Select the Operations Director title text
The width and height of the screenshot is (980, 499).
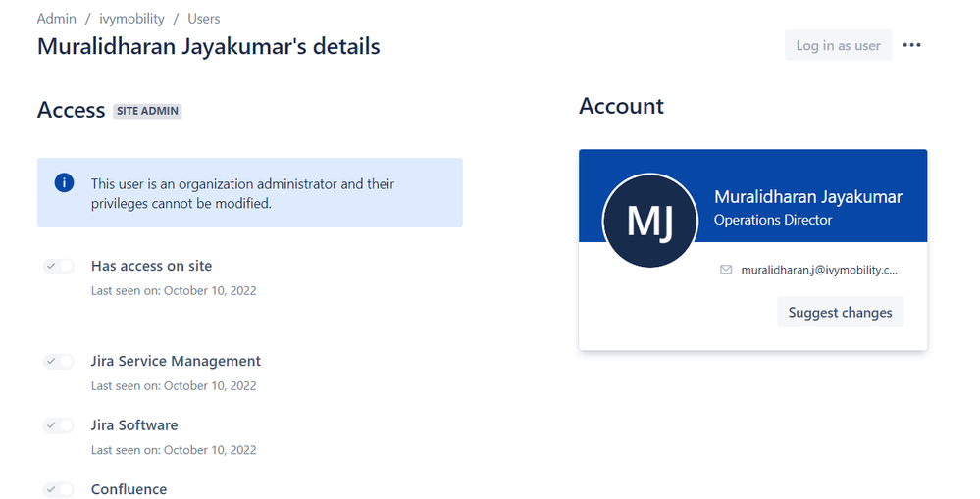point(773,220)
